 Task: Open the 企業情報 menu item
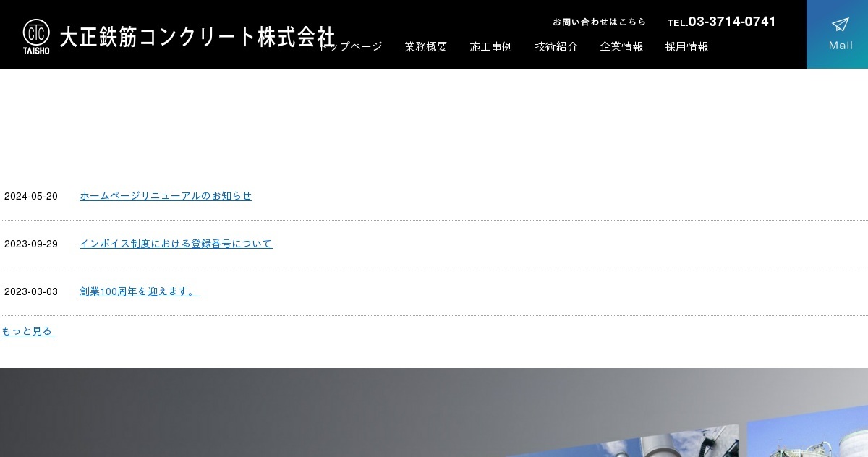621,46
